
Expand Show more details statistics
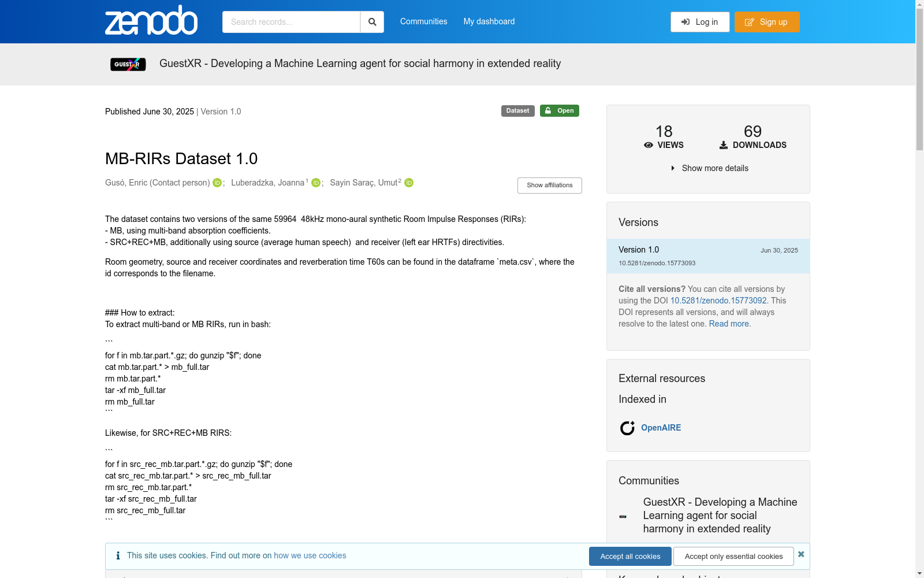pyautogui.click(x=709, y=168)
